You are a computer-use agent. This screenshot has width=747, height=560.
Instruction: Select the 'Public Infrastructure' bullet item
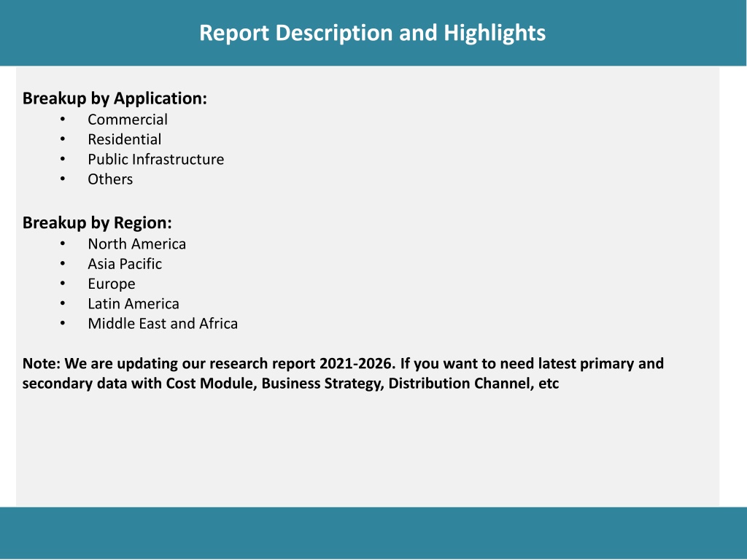tap(156, 160)
